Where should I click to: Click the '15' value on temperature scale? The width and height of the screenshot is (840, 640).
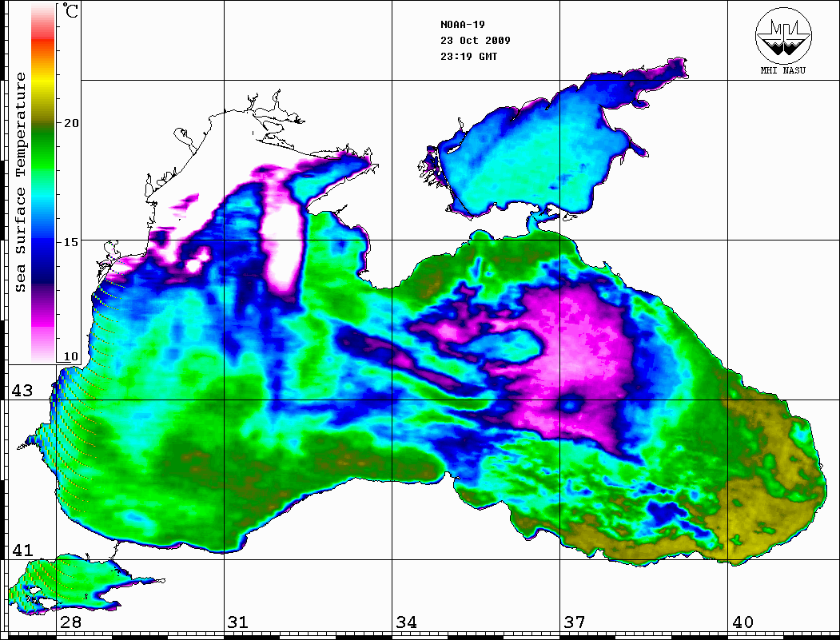[71, 242]
